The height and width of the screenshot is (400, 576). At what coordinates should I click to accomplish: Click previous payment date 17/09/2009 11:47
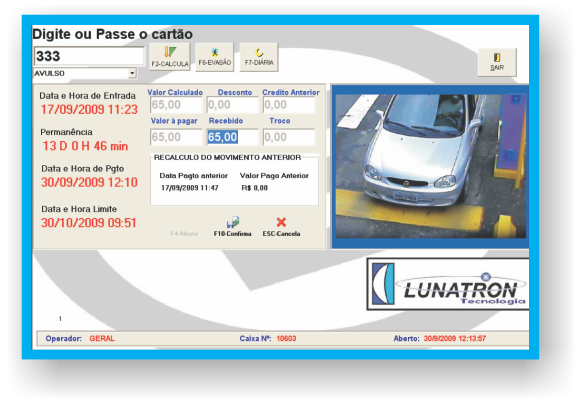pos(190,188)
